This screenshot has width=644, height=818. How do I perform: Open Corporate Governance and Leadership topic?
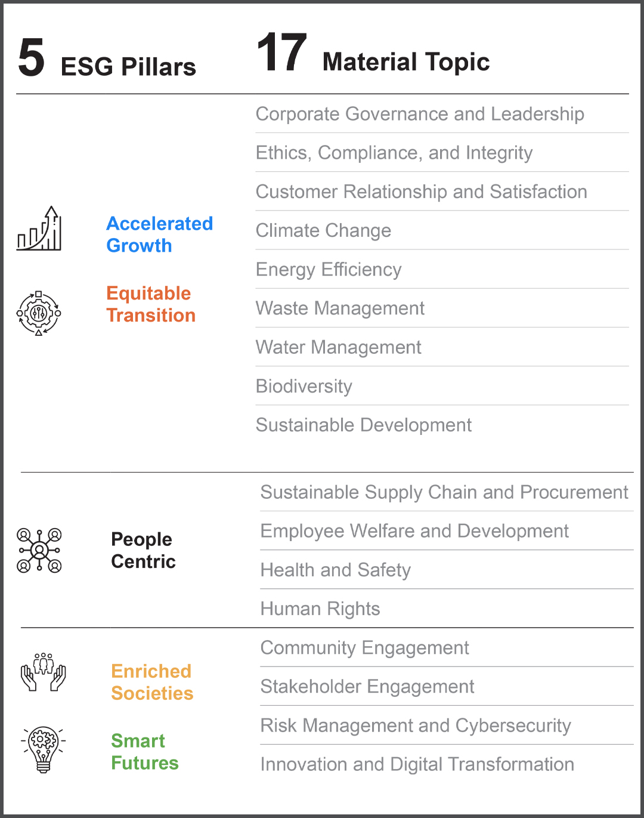pos(420,114)
